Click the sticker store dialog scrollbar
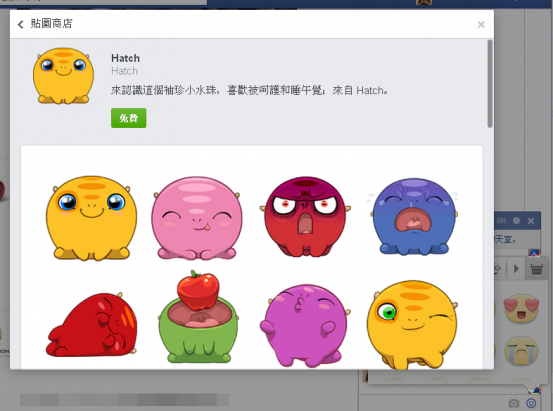This screenshot has width=553, height=411. tap(490, 84)
